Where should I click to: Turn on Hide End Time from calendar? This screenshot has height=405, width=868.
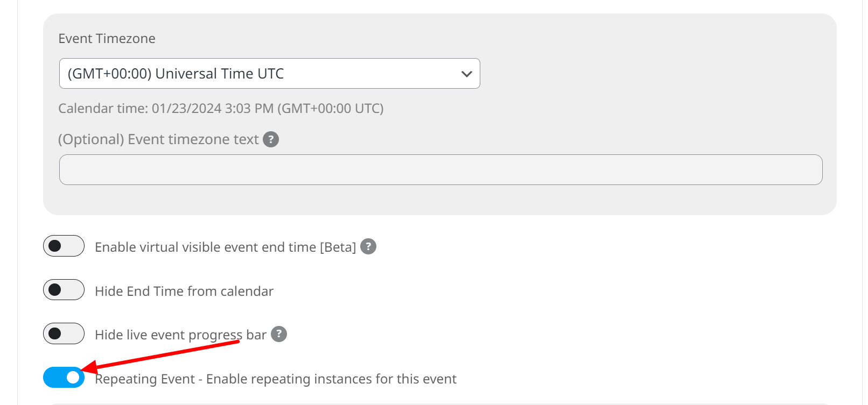(64, 289)
